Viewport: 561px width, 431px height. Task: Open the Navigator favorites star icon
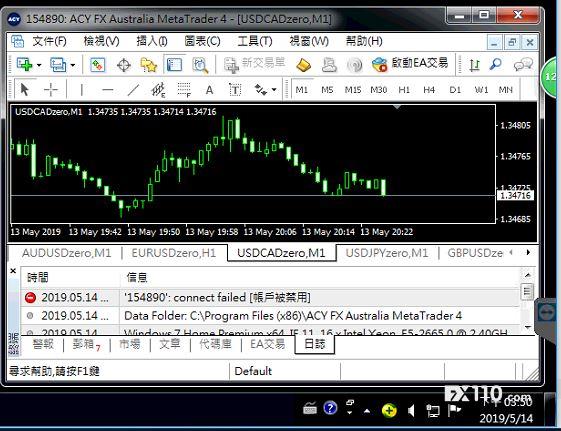[148, 65]
